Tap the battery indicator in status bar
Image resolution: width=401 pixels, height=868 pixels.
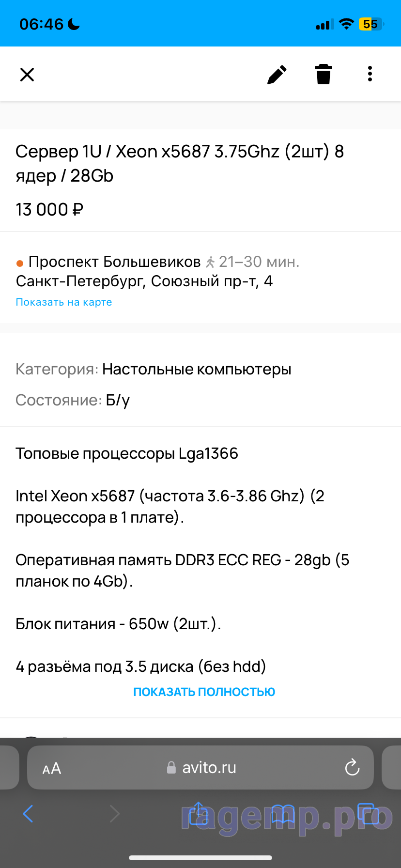point(371,24)
